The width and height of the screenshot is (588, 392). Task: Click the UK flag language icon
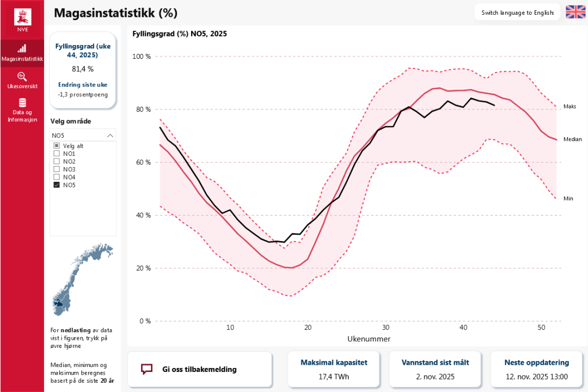click(x=575, y=12)
